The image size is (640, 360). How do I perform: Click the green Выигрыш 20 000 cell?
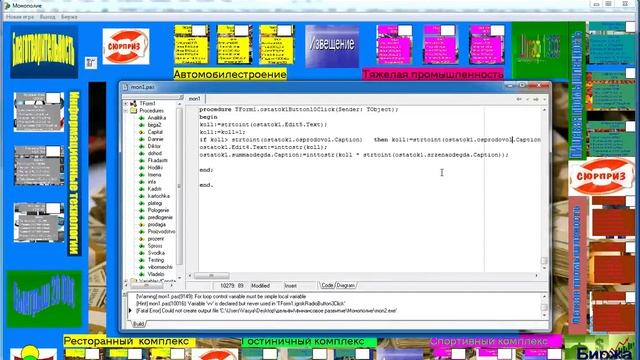(44, 299)
